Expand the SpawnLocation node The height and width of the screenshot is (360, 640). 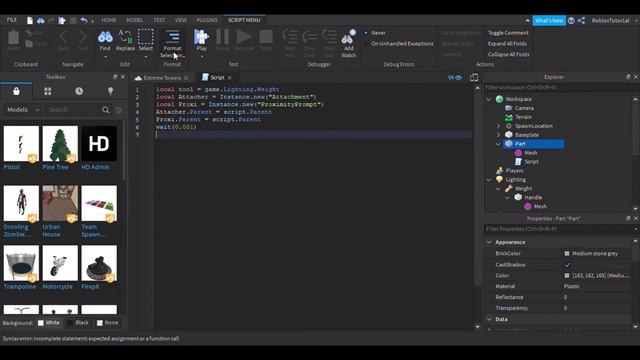tap(498, 126)
